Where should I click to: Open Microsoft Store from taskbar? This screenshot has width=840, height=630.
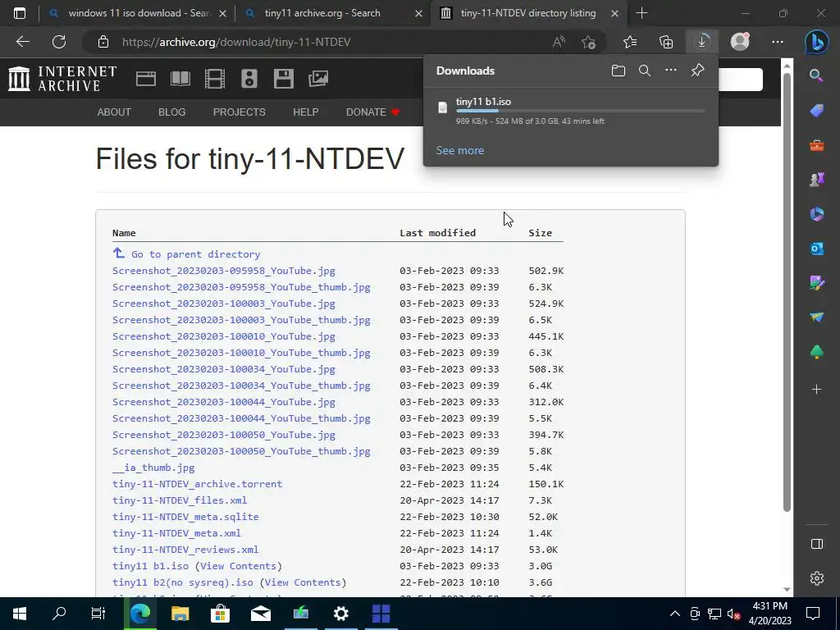pyautogui.click(x=220, y=614)
